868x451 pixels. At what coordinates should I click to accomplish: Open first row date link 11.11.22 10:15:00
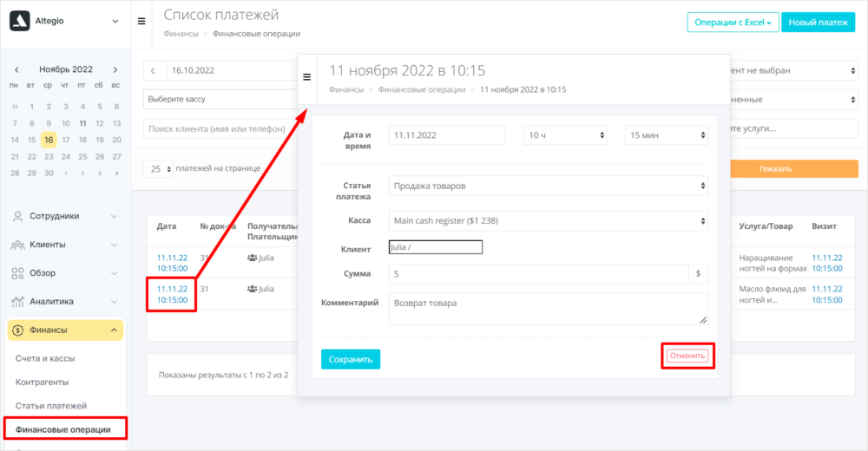[x=172, y=263]
